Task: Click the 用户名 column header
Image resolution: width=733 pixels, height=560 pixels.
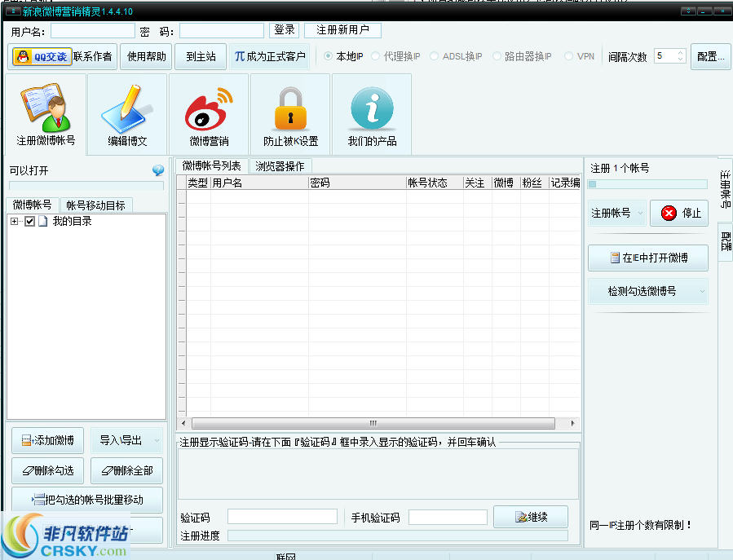Action: pyautogui.click(x=259, y=183)
